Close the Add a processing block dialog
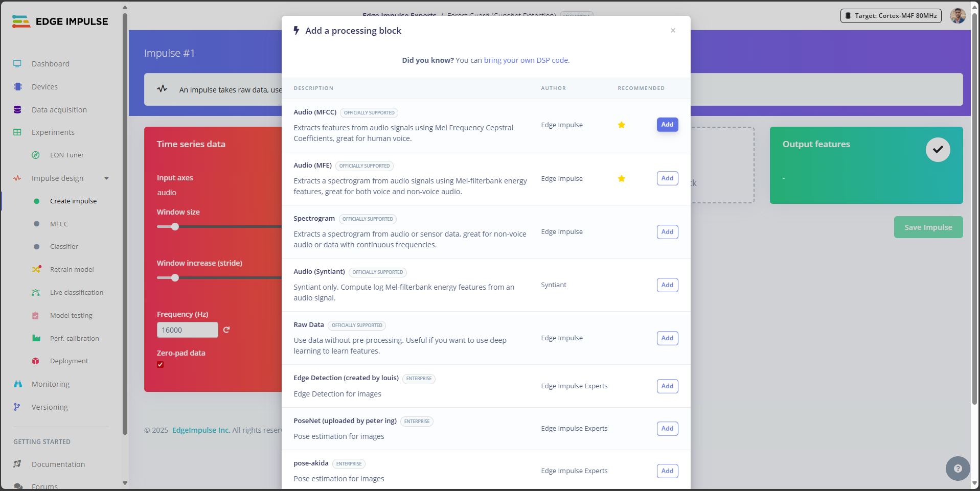This screenshot has height=491, width=980. click(673, 31)
